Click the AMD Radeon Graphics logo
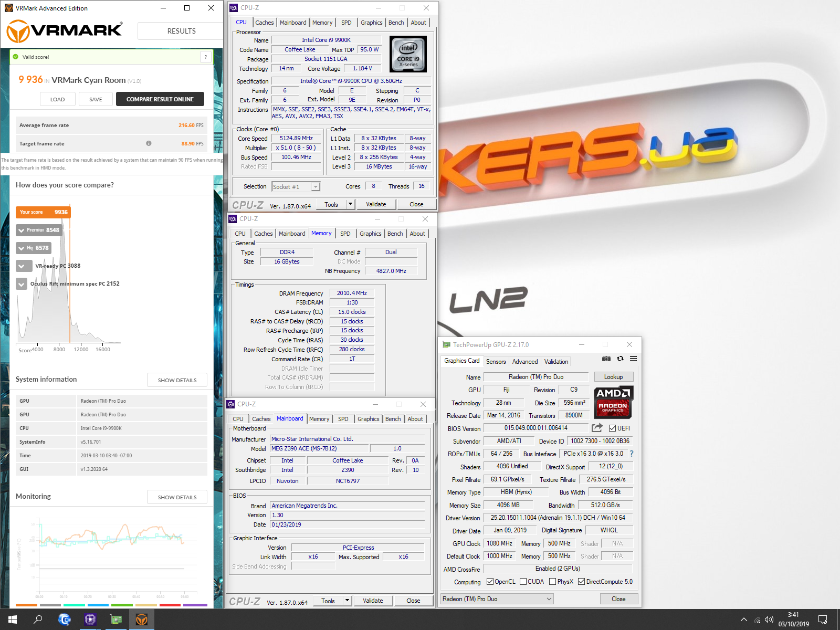The width and height of the screenshot is (840, 630). [x=613, y=402]
